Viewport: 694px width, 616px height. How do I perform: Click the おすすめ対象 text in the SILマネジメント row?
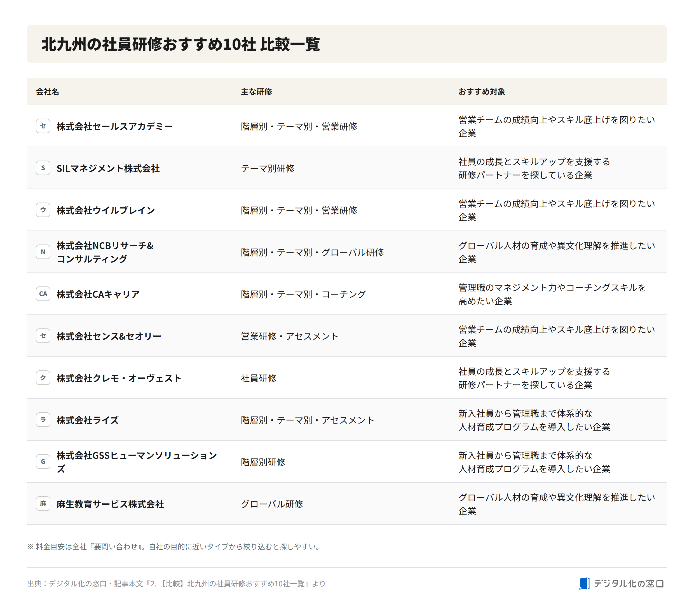(x=534, y=168)
